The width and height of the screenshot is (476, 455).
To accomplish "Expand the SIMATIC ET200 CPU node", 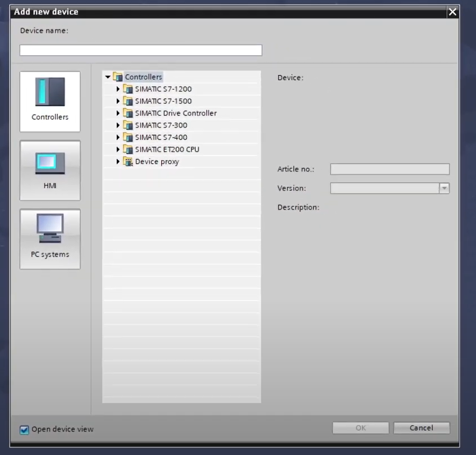I will tap(118, 149).
